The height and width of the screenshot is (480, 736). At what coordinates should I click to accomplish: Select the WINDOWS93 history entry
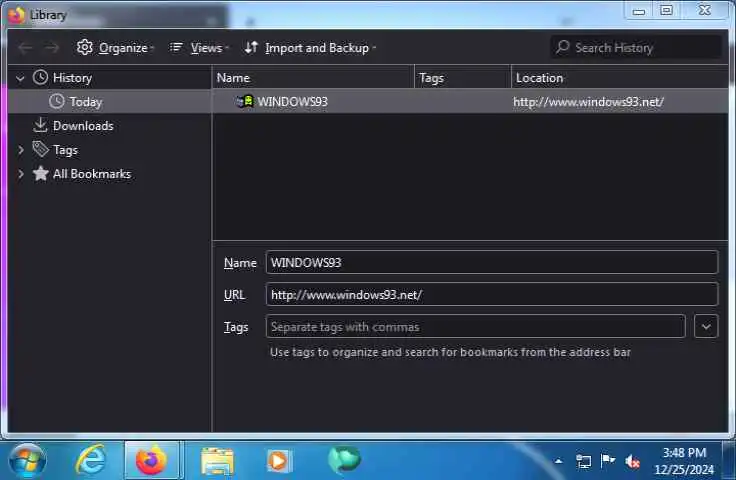tap(470, 102)
